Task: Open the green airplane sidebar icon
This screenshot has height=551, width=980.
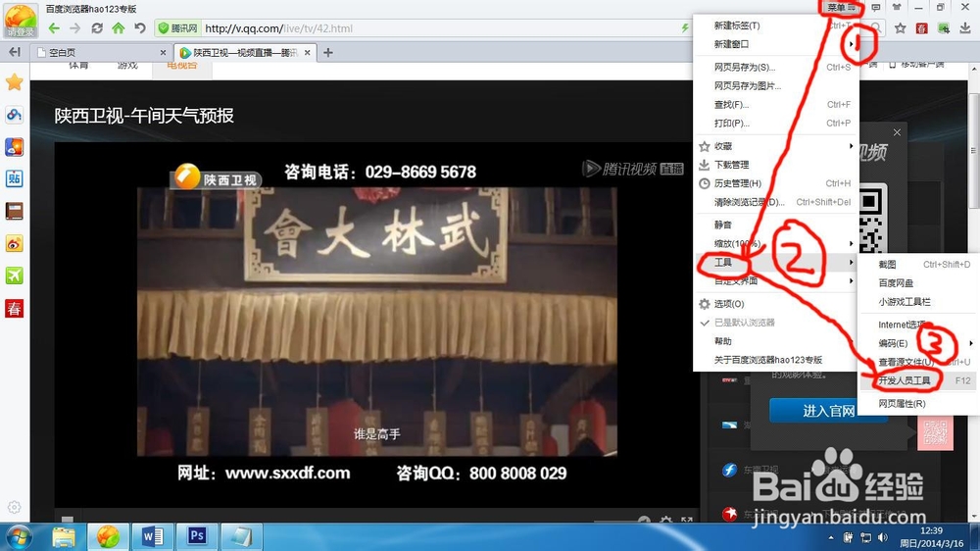Action: coord(14,275)
